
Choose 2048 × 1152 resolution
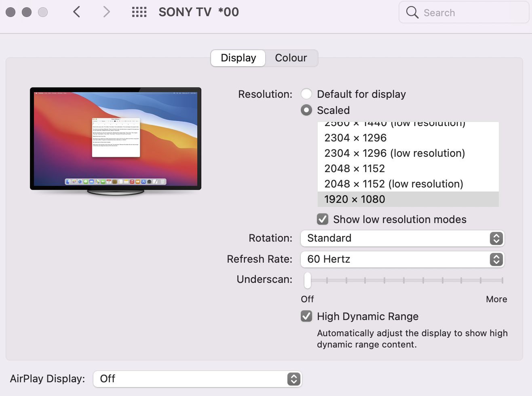coord(408,169)
